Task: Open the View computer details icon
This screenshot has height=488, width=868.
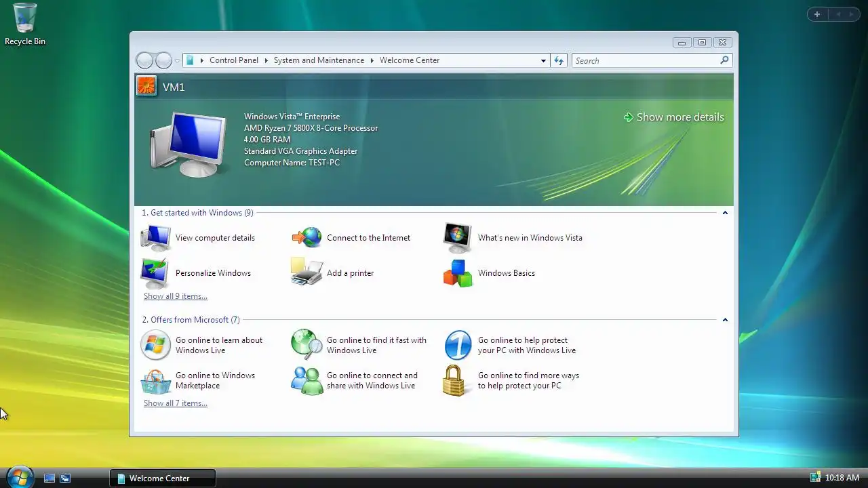Action: [156, 238]
